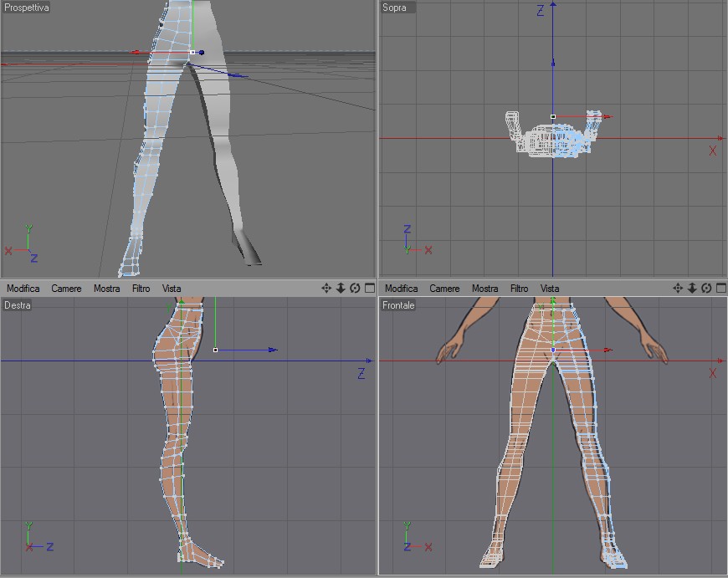Click the red X axis arrowhead in Sopra view
The image size is (728, 578).
(x=608, y=117)
